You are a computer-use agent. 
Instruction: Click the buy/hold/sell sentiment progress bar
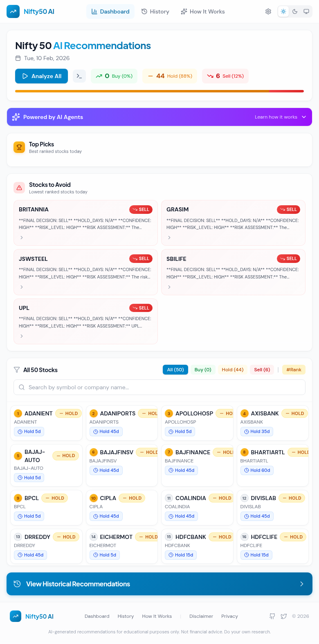(x=159, y=92)
